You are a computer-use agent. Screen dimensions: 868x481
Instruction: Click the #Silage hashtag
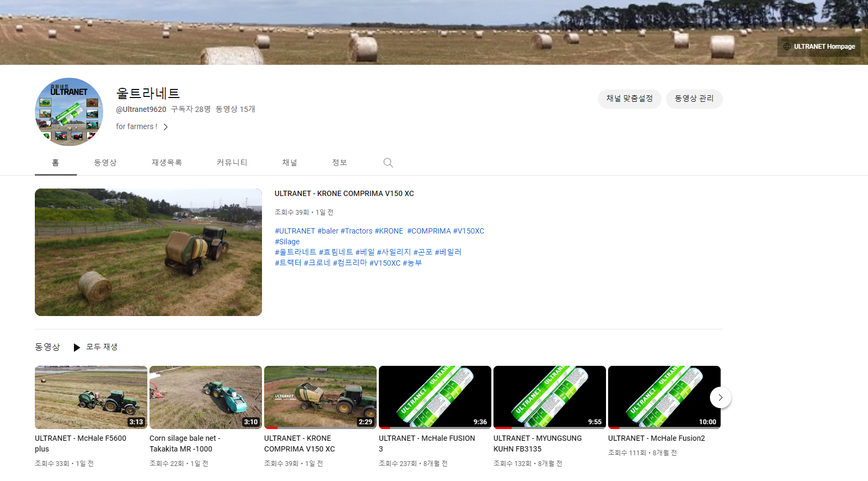coord(287,242)
